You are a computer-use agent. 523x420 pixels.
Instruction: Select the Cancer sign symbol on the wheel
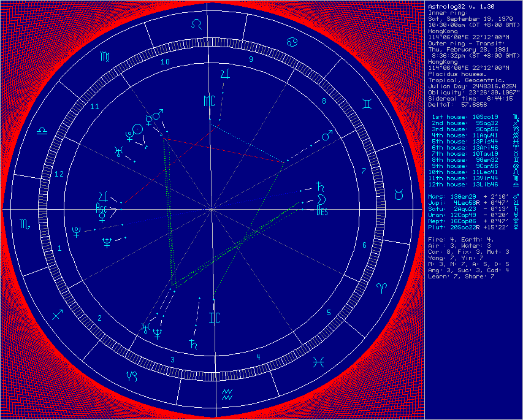[x=292, y=41]
